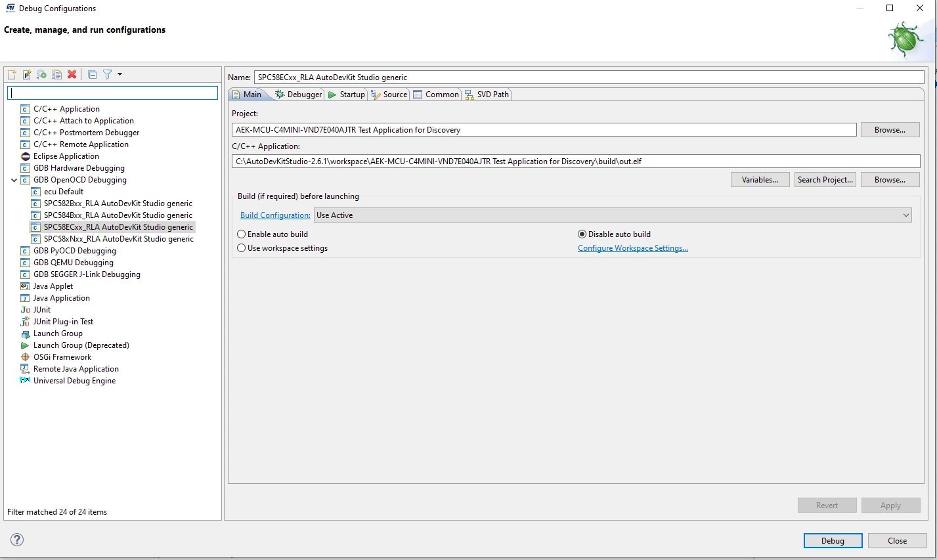The height and width of the screenshot is (560, 937).
Task: Click the Revert button
Action: coord(827,506)
